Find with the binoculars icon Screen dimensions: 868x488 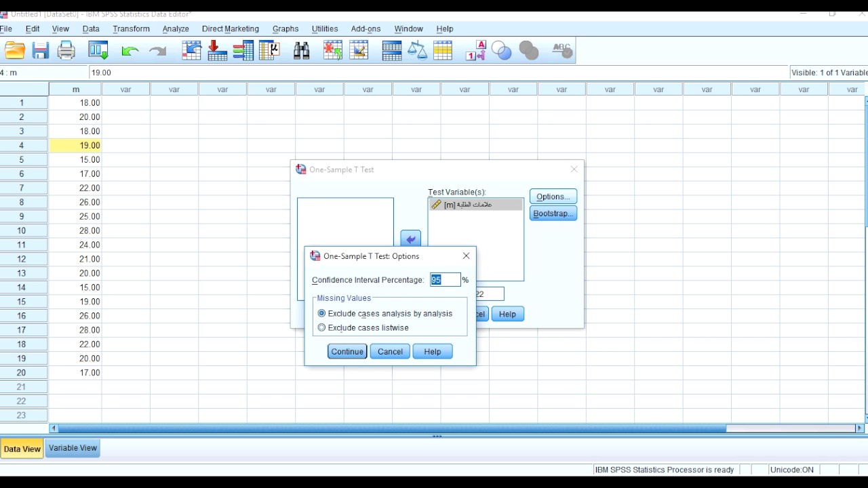click(302, 51)
